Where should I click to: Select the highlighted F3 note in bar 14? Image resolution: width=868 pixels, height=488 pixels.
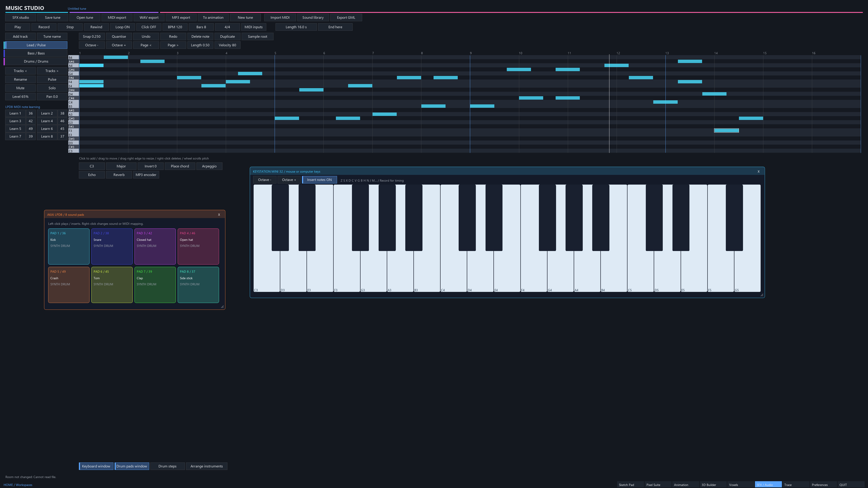[x=726, y=130]
